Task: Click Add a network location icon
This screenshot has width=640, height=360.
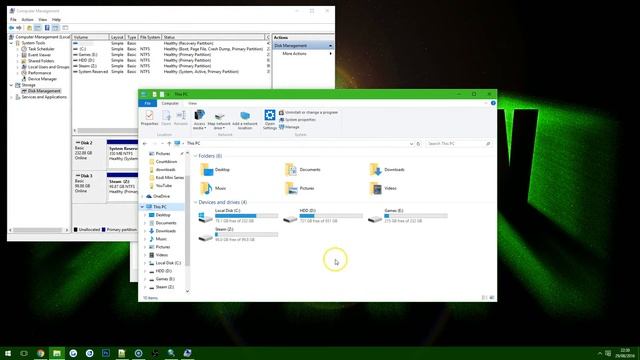Action: (245, 120)
